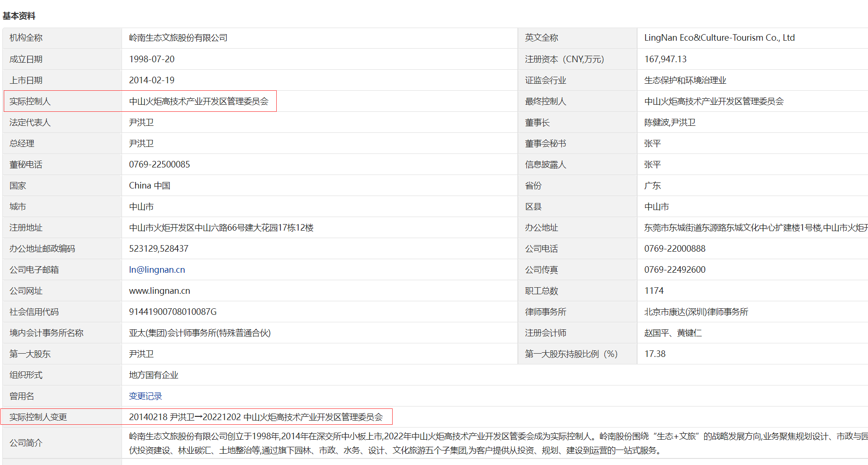Click registered capital value 167,947.13

(x=666, y=59)
